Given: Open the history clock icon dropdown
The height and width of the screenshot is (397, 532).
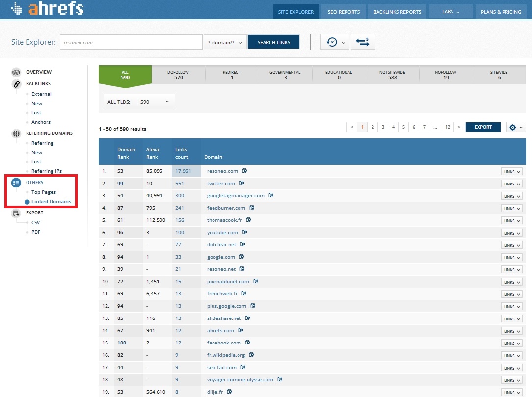Looking at the screenshot, I should (x=335, y=42).
